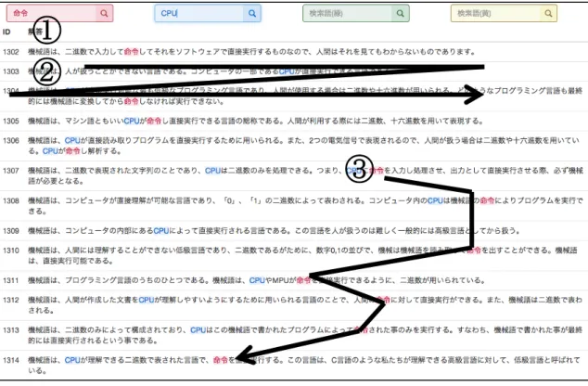Click the green search box magnifier icon

point(400,14)
